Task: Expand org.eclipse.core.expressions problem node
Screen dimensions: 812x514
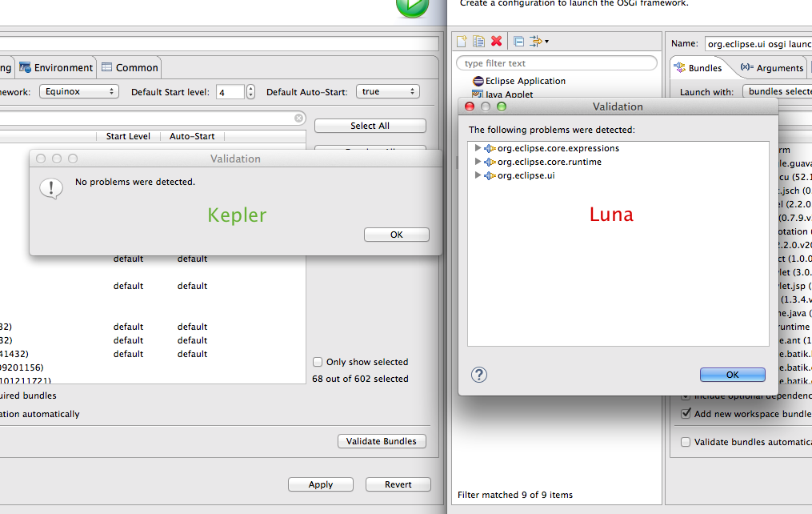Action: (478, 148)
